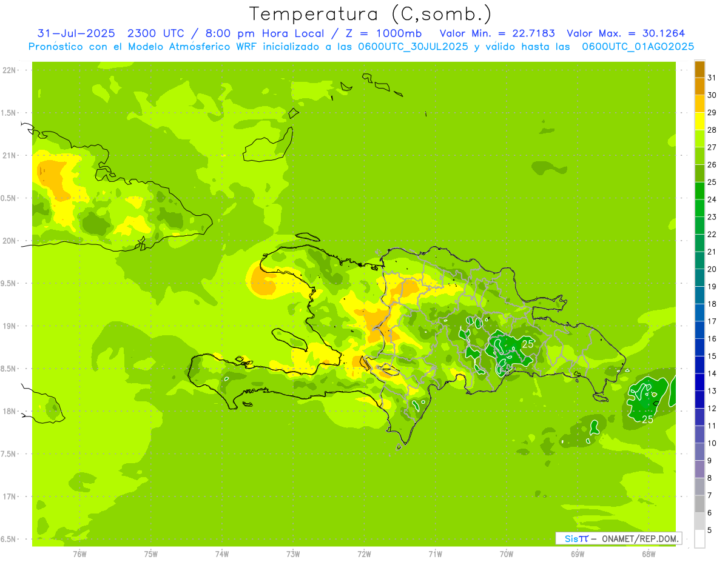
Task: Pick the teal swatch between 19 and 20
Action: pyautogui.click(x=699, y=278)
